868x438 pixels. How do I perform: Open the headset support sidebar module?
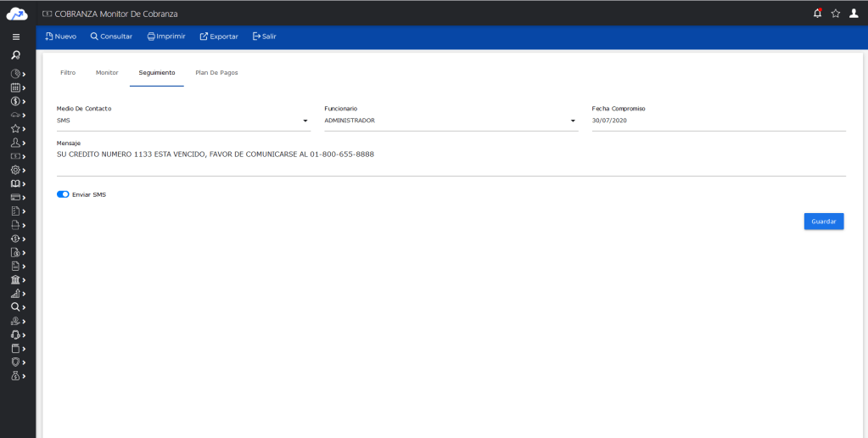(16, 334)
